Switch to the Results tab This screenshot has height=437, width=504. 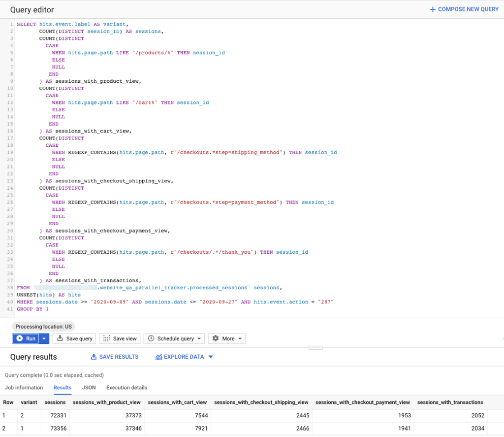[x=62, y=387]
